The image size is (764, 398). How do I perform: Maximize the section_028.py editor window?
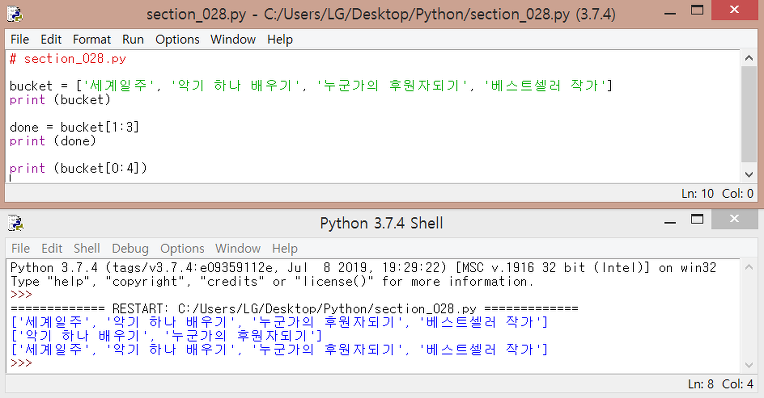point(697,11)
